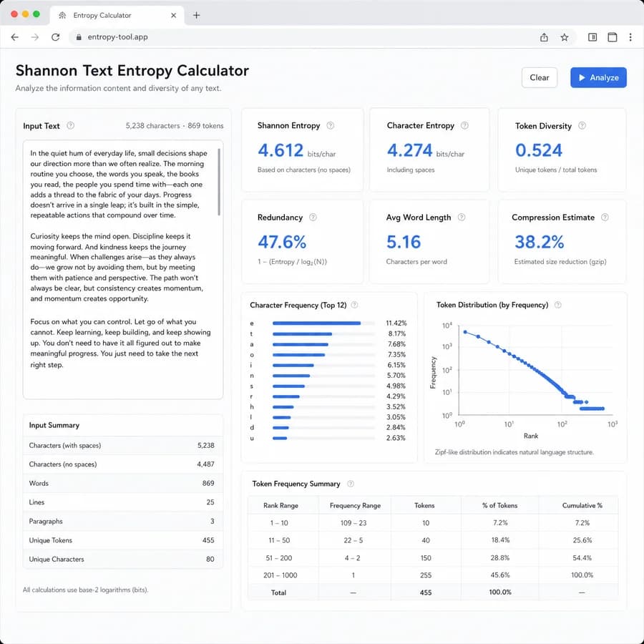
Task: Click help icon next to Token Frequency Summary
Action: (x=351, y=484)
